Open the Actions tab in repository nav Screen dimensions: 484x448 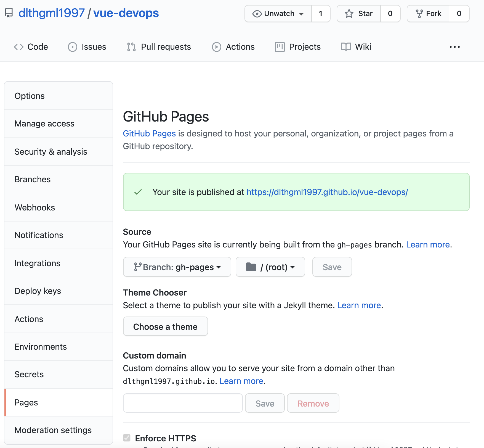(233, 47)
